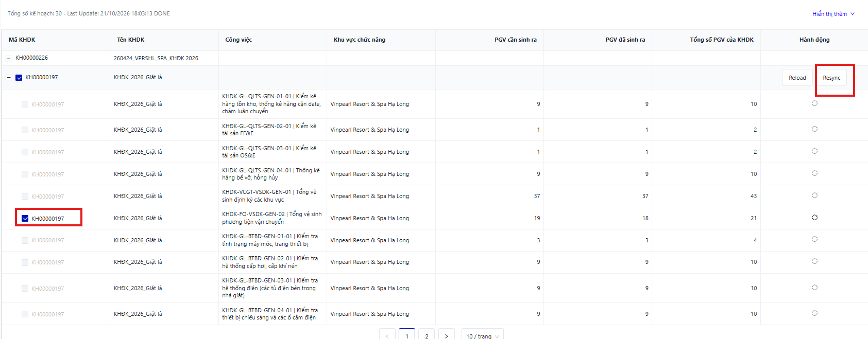Click sync icon for KHĐK-GL-BTBD-GEN-01-01 row
Screen dimensions: 868x339
click(814, 239)
